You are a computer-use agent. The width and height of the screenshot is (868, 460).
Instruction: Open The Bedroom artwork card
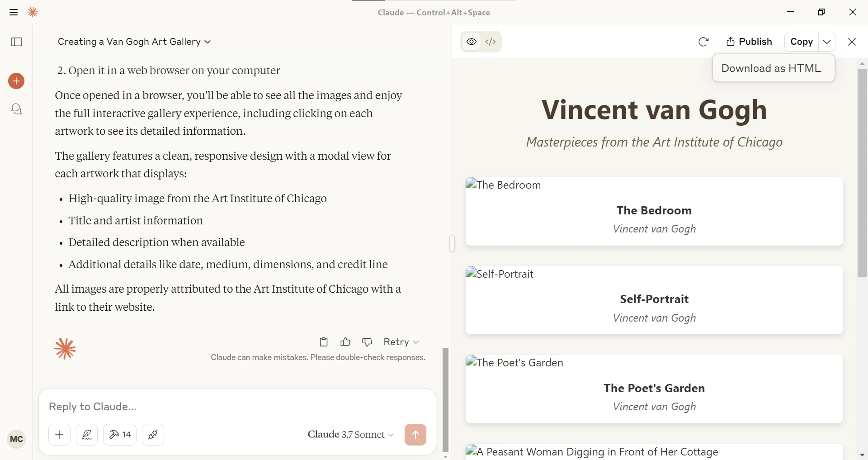tap(654, 211)
